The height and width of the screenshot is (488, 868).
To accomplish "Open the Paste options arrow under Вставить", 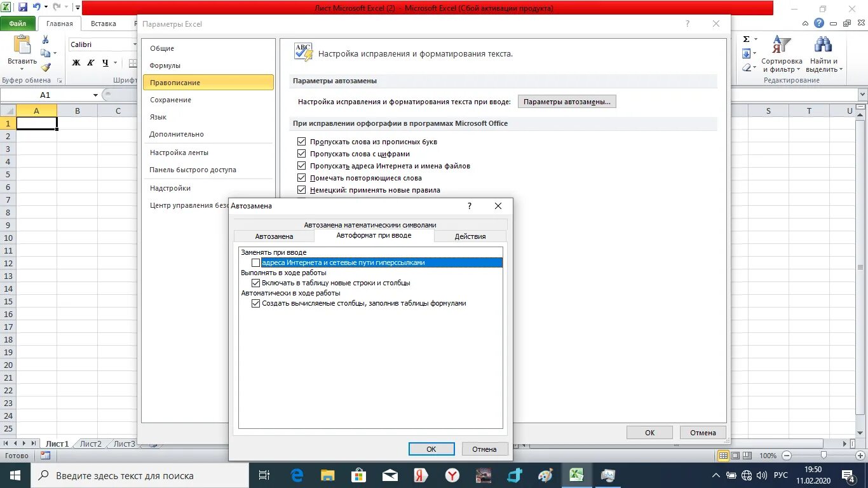I will pos(22,70).
